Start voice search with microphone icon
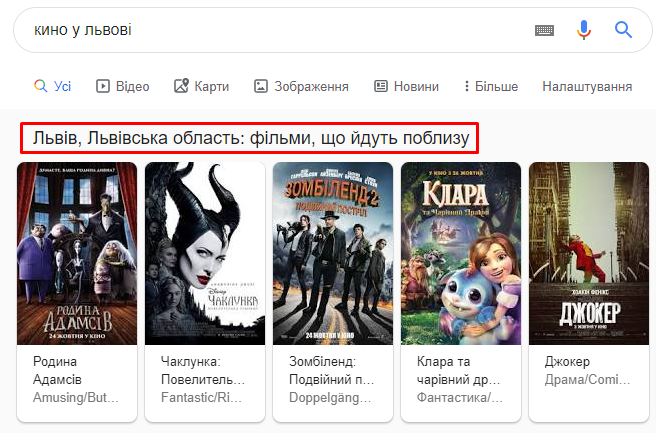Viewport: 656px width, 433px height. (584, 30)
